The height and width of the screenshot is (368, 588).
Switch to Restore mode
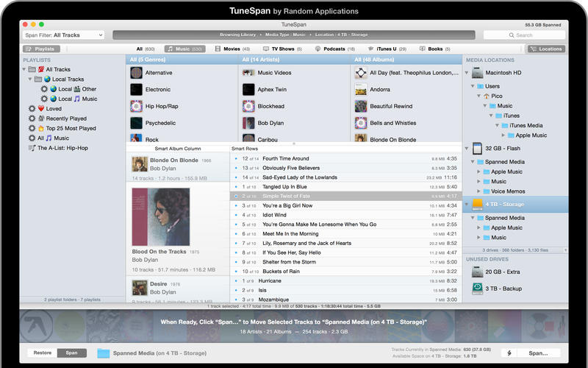coord(43,353)
